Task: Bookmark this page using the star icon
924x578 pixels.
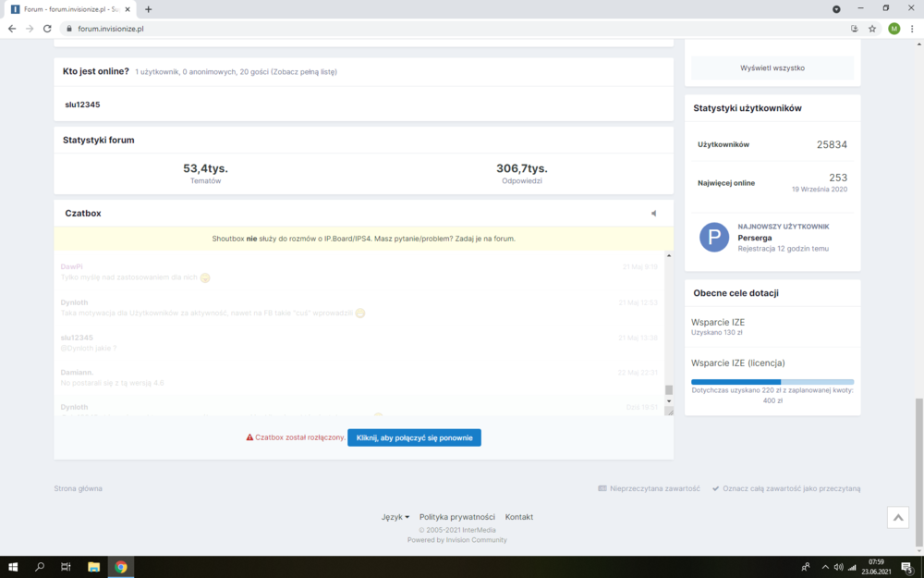Action: tap(872, 29)
